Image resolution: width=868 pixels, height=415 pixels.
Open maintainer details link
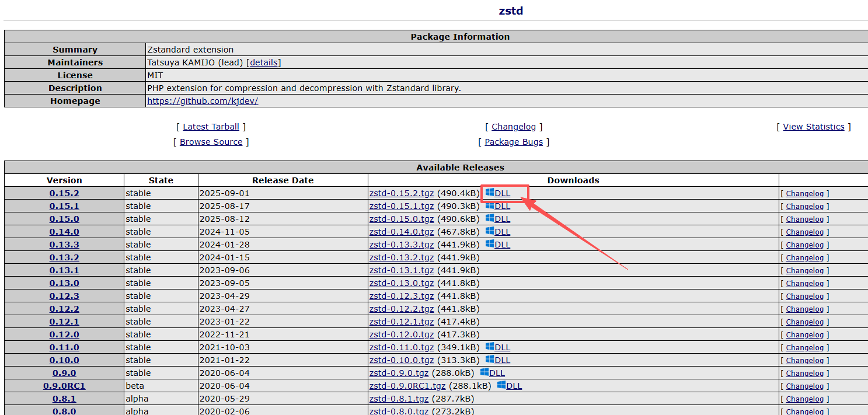(264, 62)
